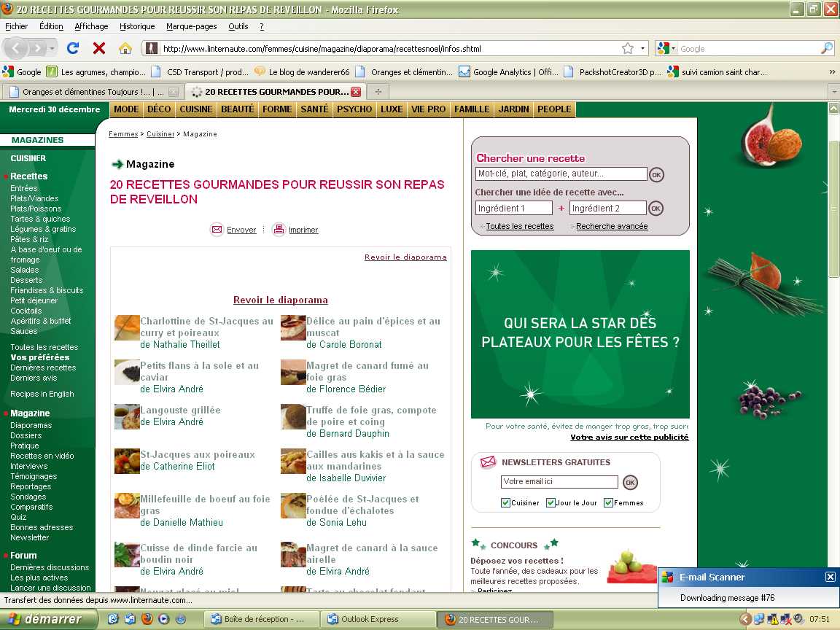Screen dimensions: 840x630
Task: Open the Langouste grillée recipe thumbnail
Action: [x=127, y=417]
